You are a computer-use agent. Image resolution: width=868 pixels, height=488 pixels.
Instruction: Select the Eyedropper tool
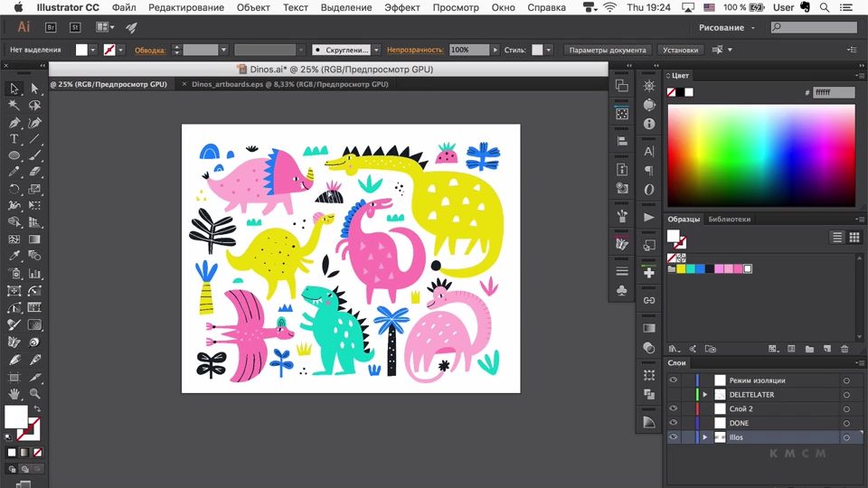pyautogui.click(x=14, y=257)
